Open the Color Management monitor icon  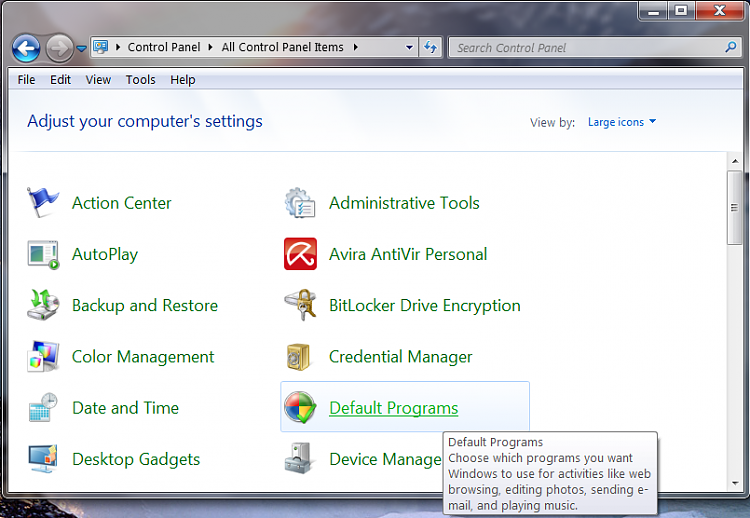coord(43,356)
